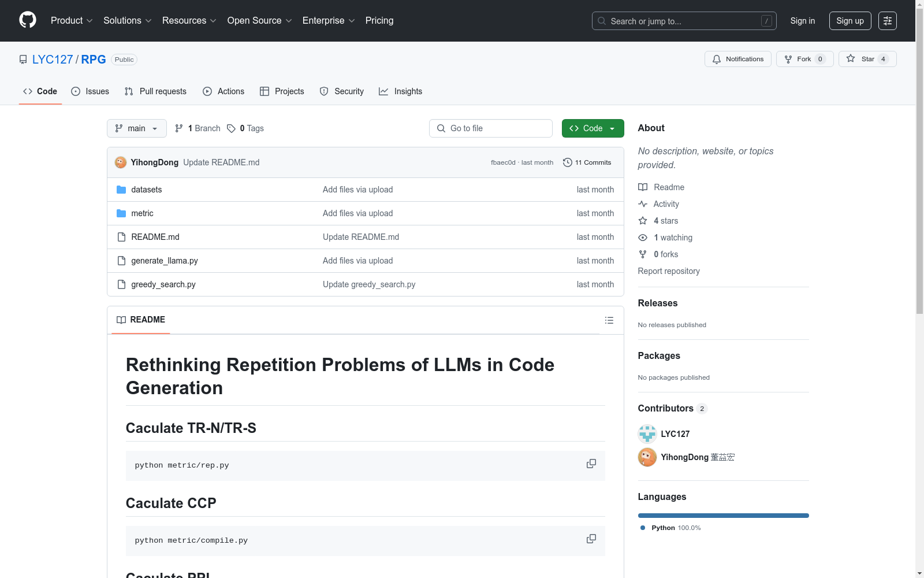This screenshot has height=578, width=924.
Task: Open the RPG repository link
Action: [x=94, y=60]
